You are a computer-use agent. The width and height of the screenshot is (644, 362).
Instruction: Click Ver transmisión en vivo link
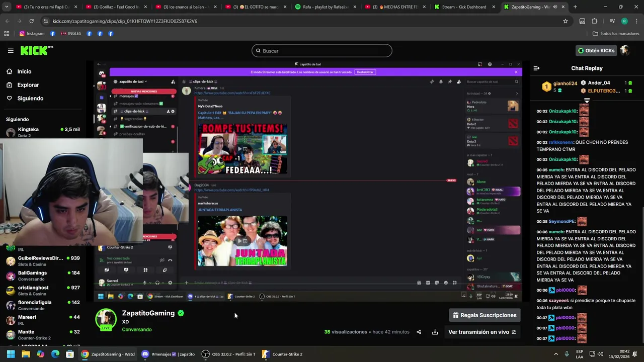tap(482, 332)
